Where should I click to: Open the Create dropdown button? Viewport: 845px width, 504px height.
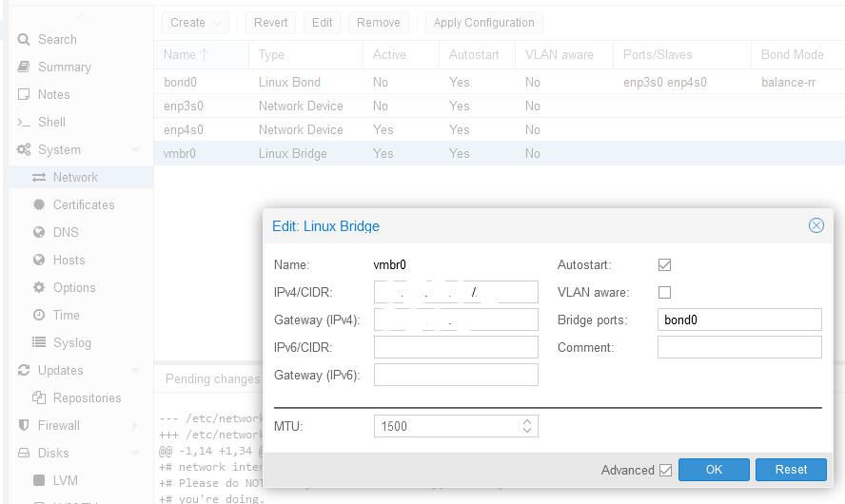[x=195, y=23]
